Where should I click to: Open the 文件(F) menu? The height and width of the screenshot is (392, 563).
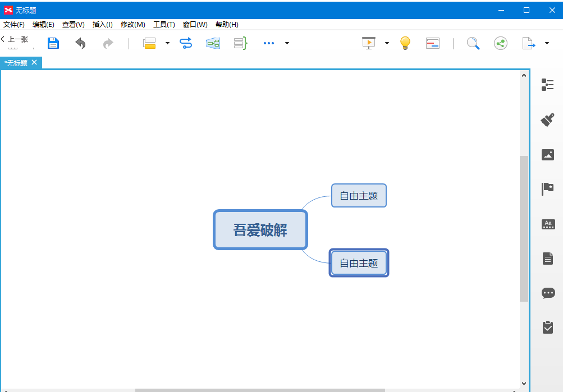(14, 24)
